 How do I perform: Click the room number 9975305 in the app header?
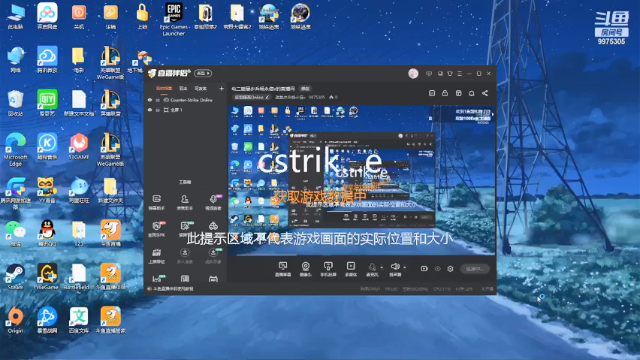(x=317, y=97)
